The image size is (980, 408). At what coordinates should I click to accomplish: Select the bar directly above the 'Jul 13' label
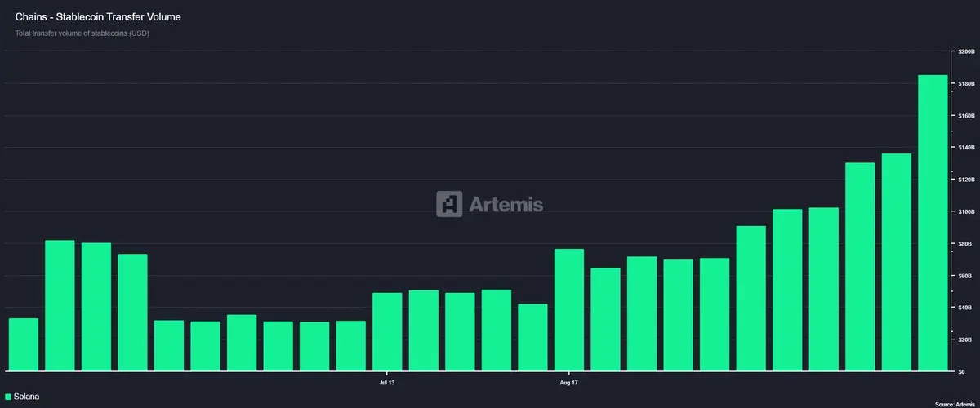pos(387,332)
